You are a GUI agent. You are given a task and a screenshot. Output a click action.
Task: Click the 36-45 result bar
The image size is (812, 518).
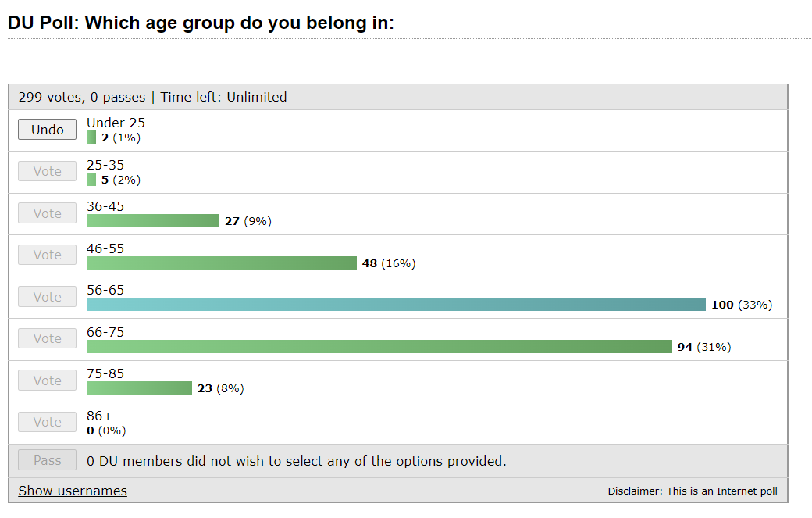[152, 221]
